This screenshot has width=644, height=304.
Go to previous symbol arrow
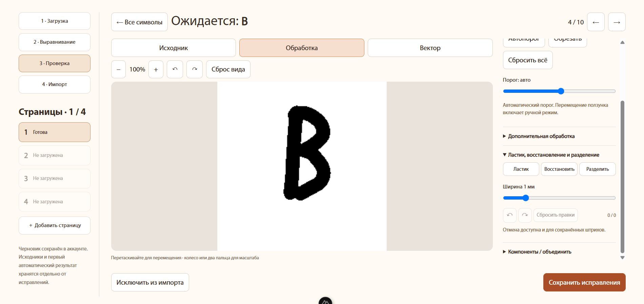point(596,22)
